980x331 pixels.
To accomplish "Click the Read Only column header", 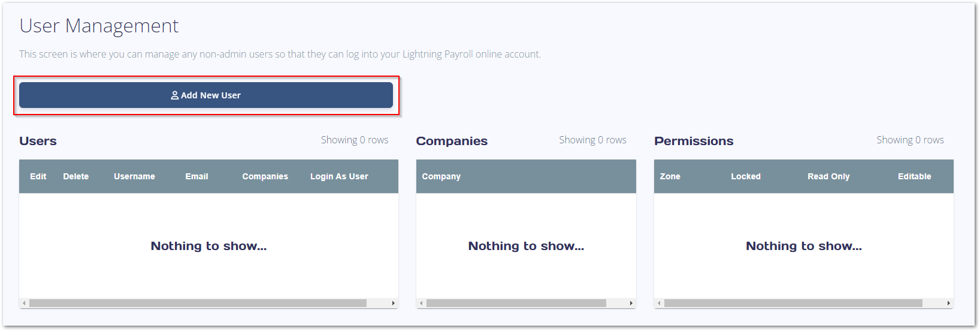I will 828,176.
